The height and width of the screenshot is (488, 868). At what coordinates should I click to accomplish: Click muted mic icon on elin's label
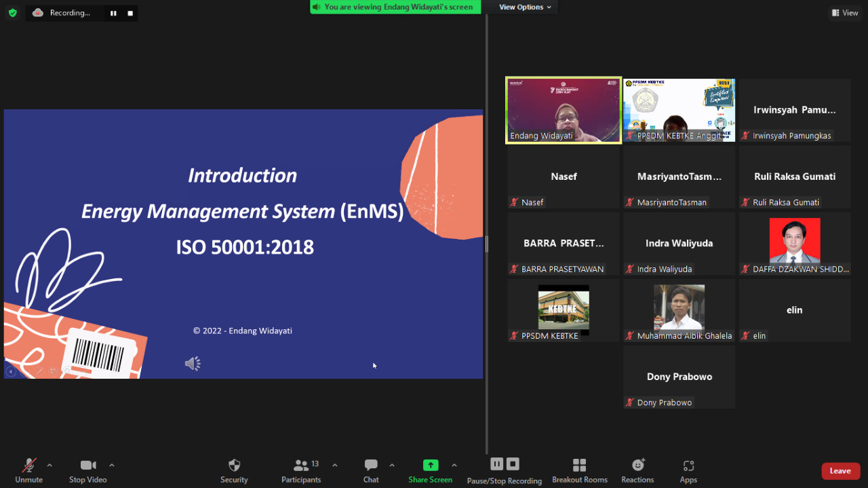(746, 336)
